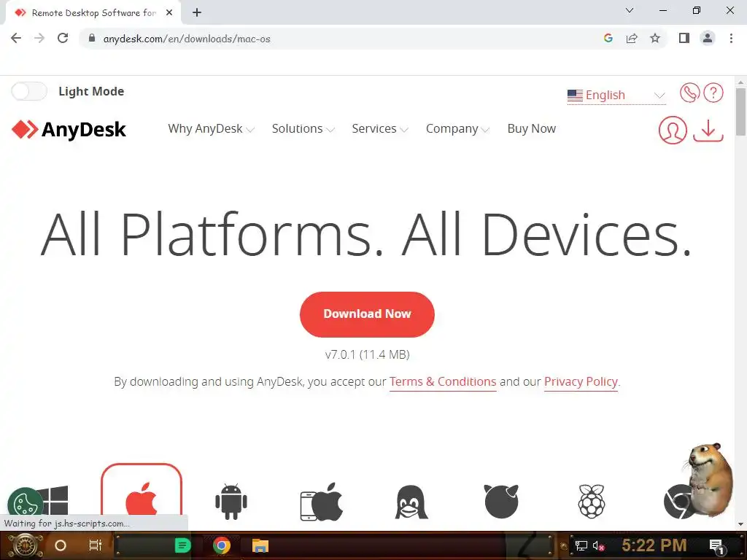Screen dimensions: 747x560
Task: Click the download arrow icon in header
Action: click(x=708, y=130)
